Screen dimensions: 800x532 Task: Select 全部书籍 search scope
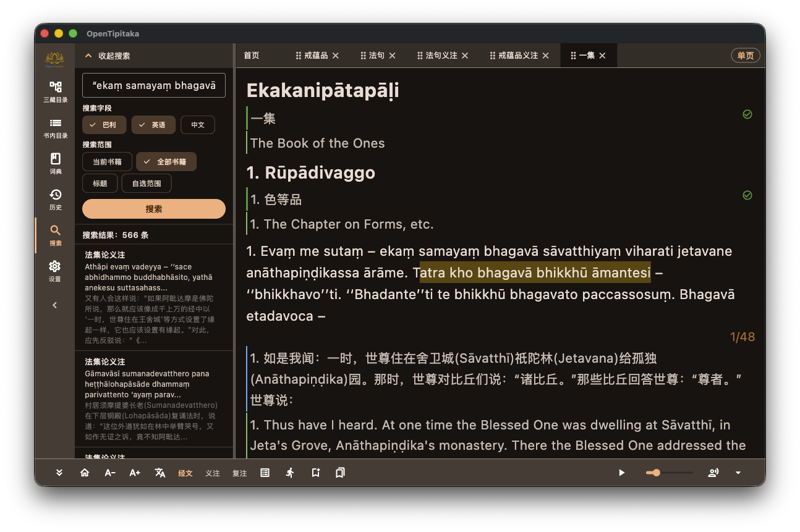[166, 162]
